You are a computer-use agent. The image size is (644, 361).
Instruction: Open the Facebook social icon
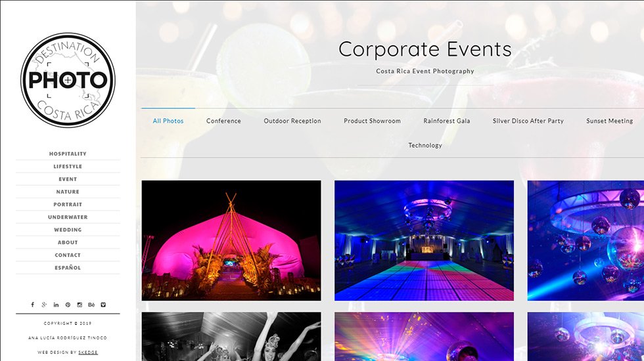click(32, 305)
